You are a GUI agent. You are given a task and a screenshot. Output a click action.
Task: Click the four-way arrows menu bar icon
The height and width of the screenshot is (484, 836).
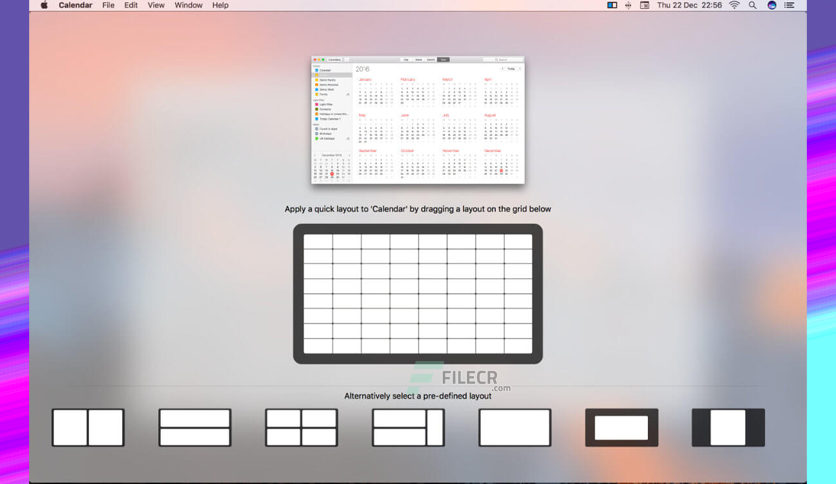pyautogui.click(x=628, y=5)
